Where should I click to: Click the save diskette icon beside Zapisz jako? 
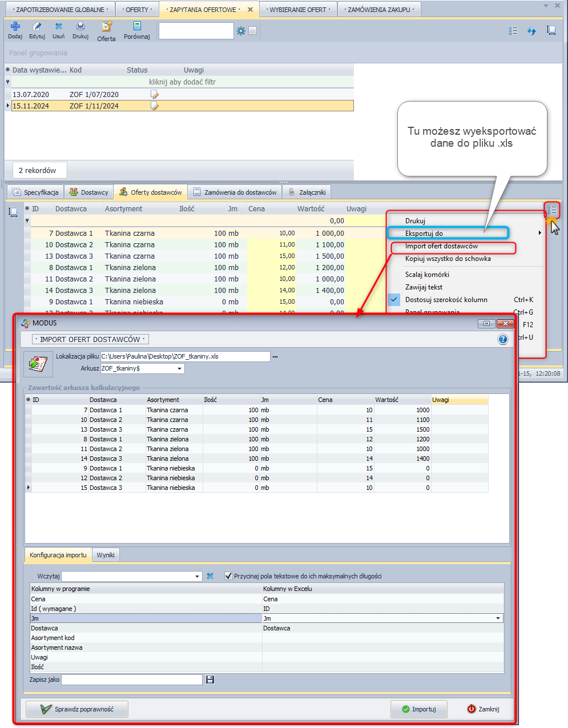pos(210,679)
